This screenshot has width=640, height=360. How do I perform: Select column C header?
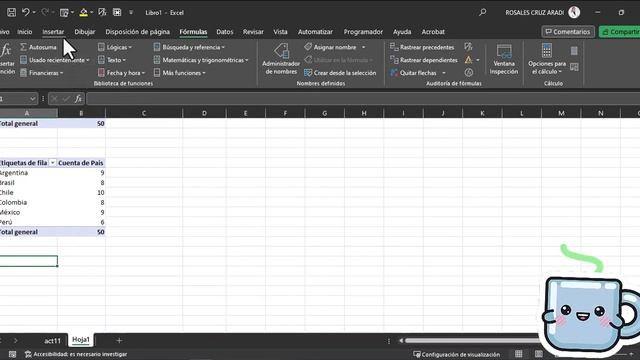pos(144,113)
